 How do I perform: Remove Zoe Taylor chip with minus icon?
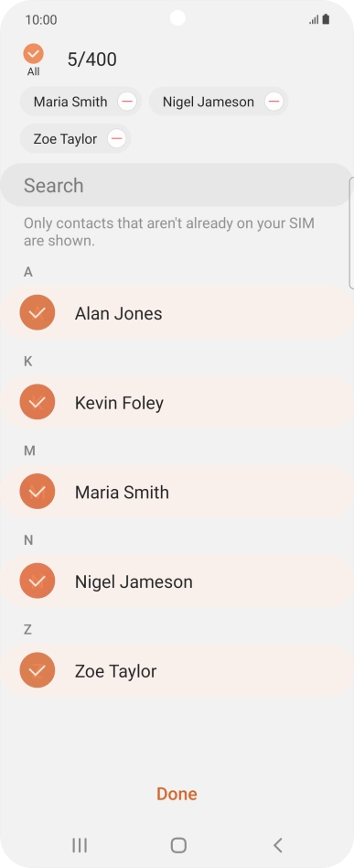pos(117,138)
